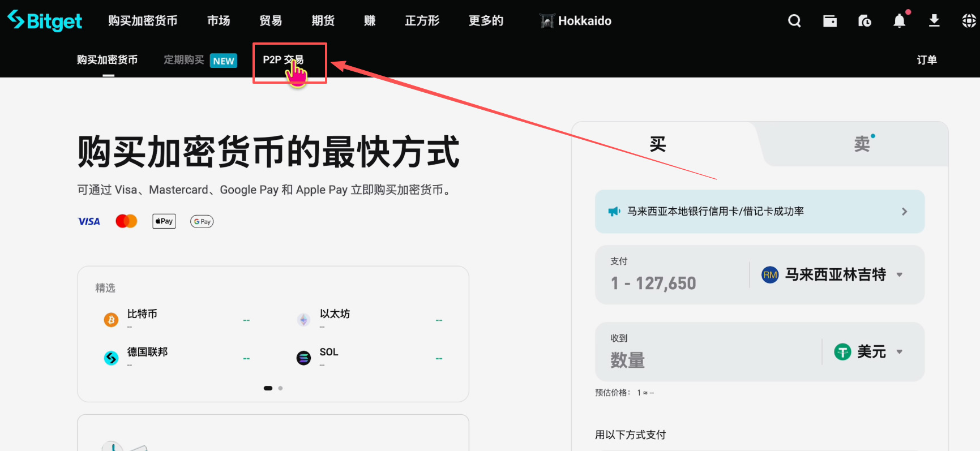The image size is (980, 451).
Task: Click the Mastercard payment logo
Action: (x=126, y=221)
